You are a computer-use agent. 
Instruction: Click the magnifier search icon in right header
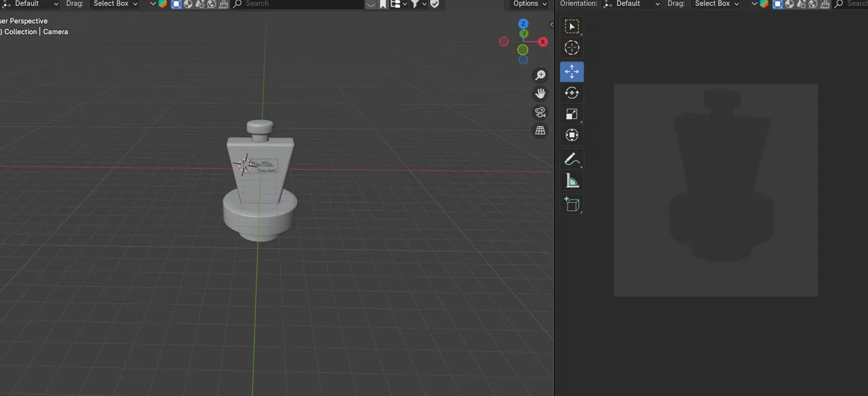(x=838, y=3)
